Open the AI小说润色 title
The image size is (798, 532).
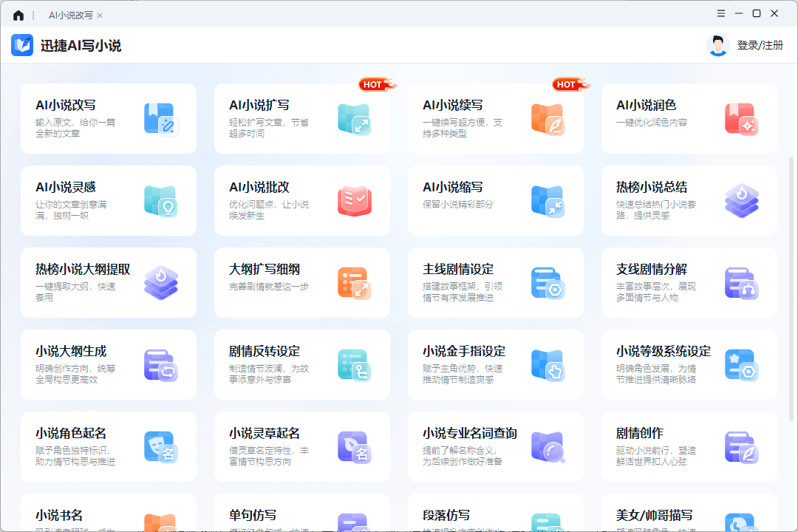[646, 105]
